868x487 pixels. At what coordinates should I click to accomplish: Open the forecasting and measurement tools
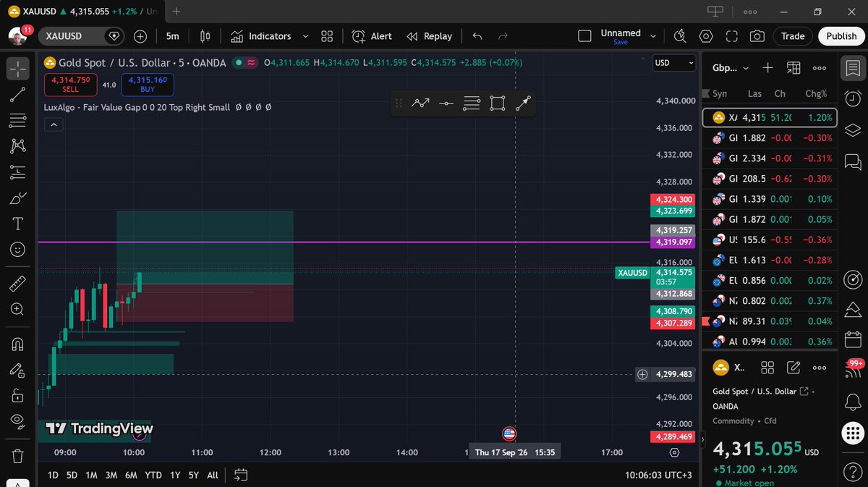(18, 172)
